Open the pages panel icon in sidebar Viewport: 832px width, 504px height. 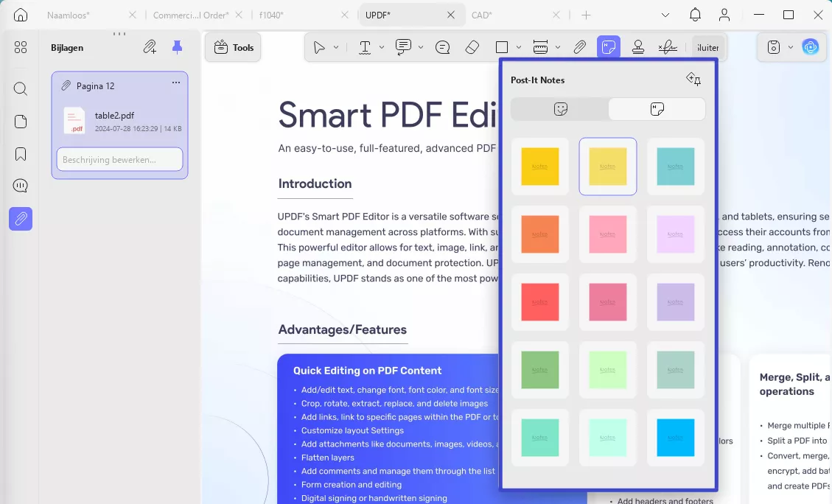(20, 122)
